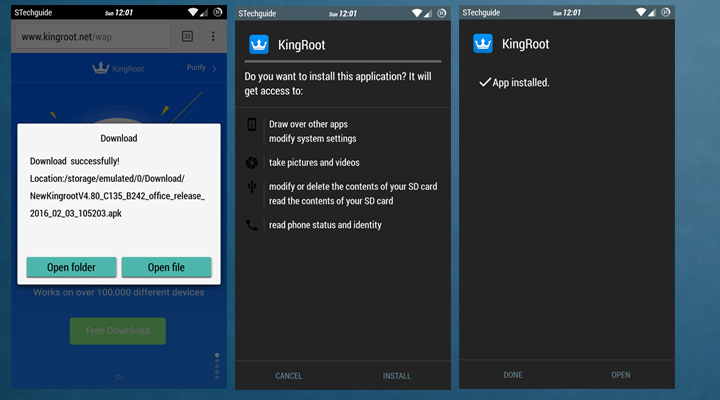
Task: Click the USB storage permission icon
Action: (252, 186)
